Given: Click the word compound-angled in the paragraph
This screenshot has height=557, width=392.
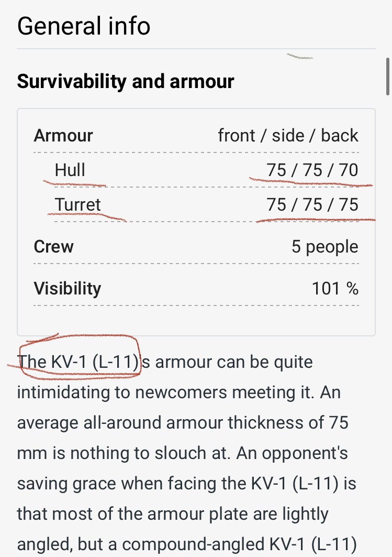Looking at the screenshot, I should coord(194,544).
